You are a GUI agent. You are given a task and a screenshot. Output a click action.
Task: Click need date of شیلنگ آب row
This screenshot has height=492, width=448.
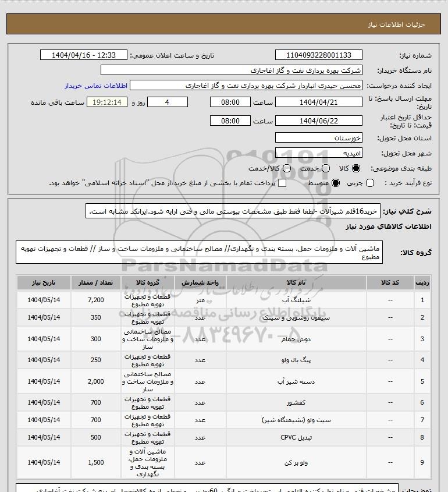tap(44, 300)
